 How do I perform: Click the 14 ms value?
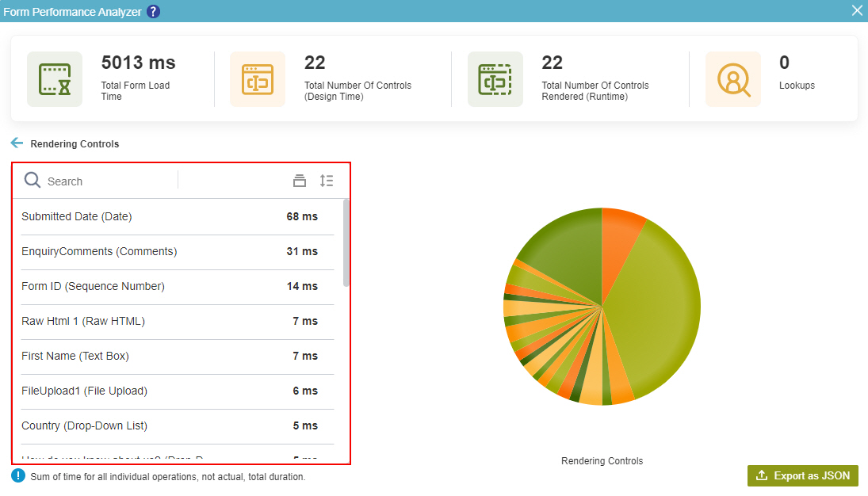pos(302,286)
